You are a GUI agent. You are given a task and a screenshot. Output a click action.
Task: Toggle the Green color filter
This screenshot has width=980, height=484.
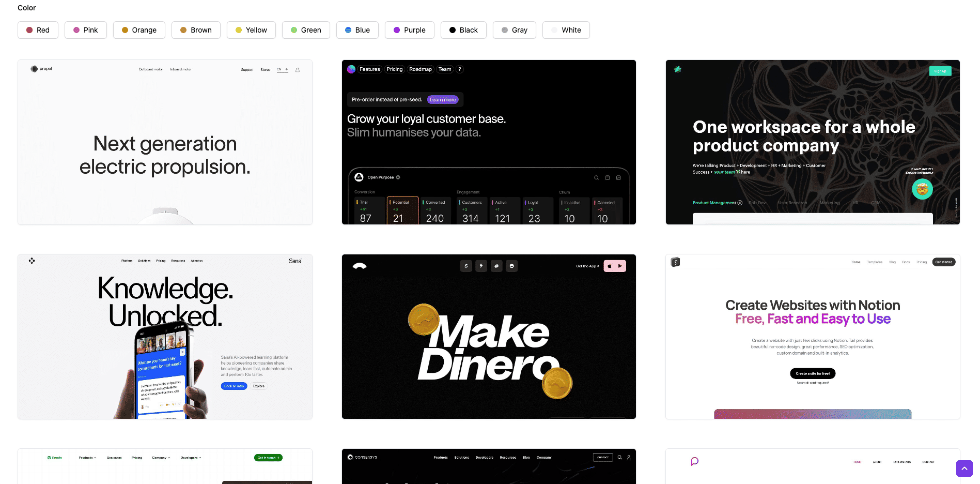click(306, 30)
